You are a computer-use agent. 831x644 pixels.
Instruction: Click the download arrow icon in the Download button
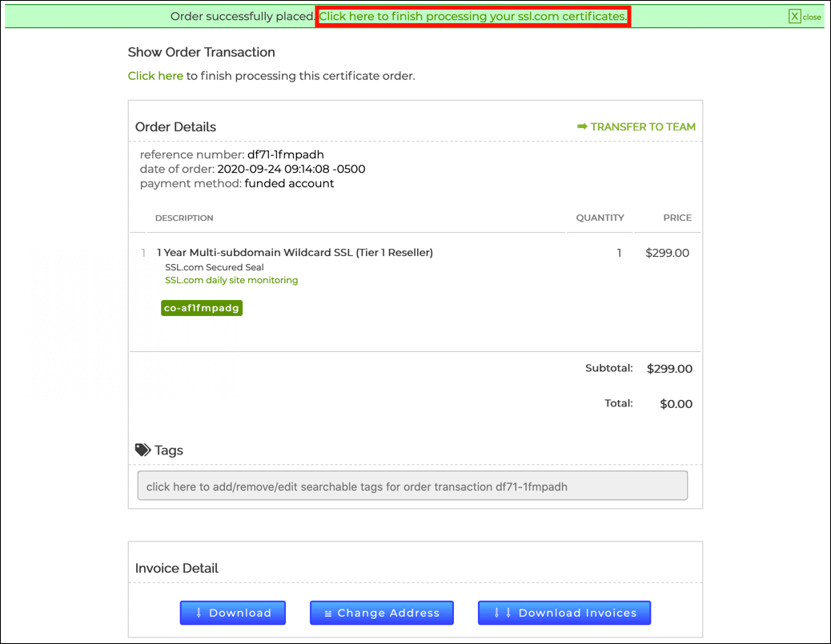tap(199, 613)
